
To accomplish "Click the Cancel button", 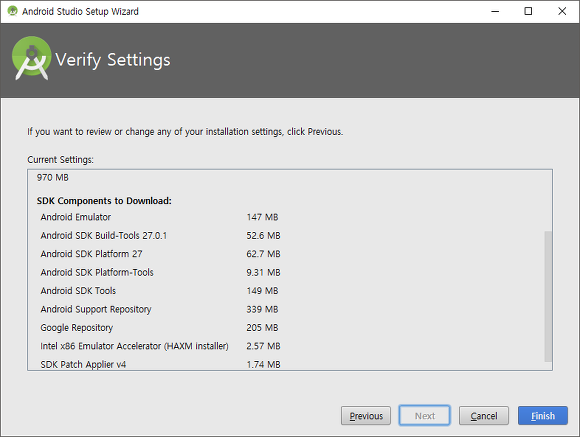I will [x=484, y=416].
